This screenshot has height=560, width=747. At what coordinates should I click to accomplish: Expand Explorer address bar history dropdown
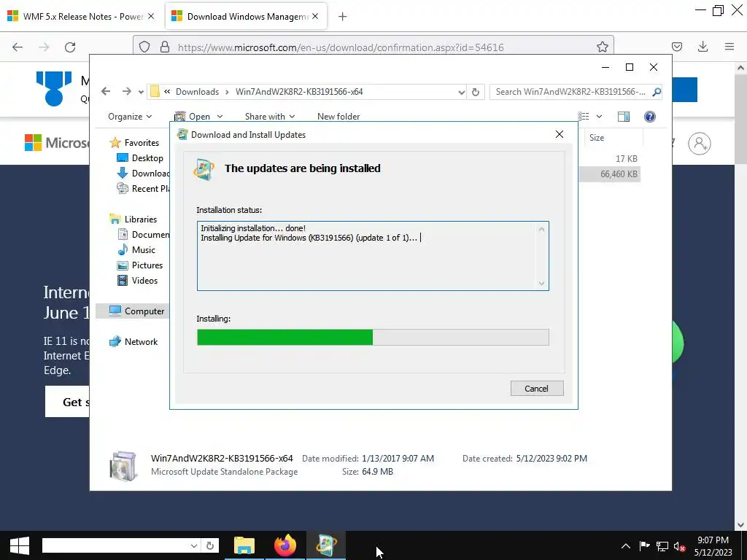pos(461,93)
